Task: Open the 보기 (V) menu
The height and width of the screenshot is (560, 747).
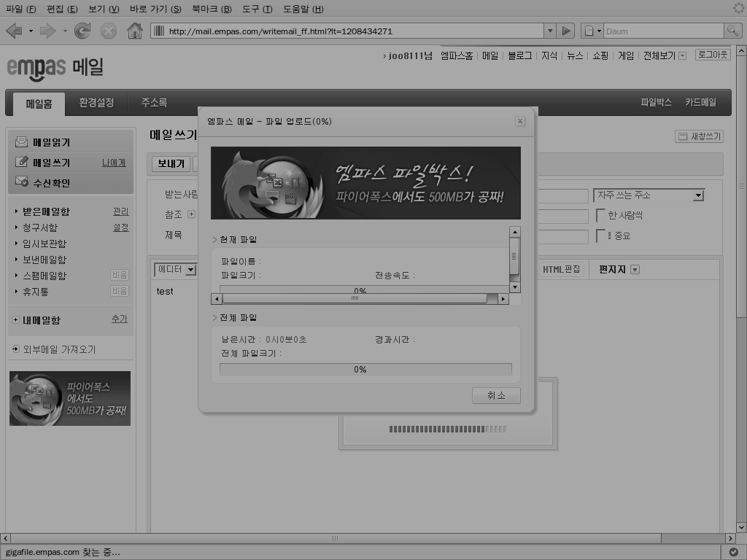Action: 104,9
